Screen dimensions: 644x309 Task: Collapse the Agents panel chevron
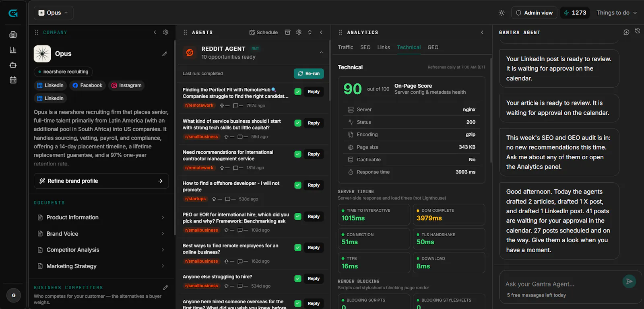[x=321, y=32]
